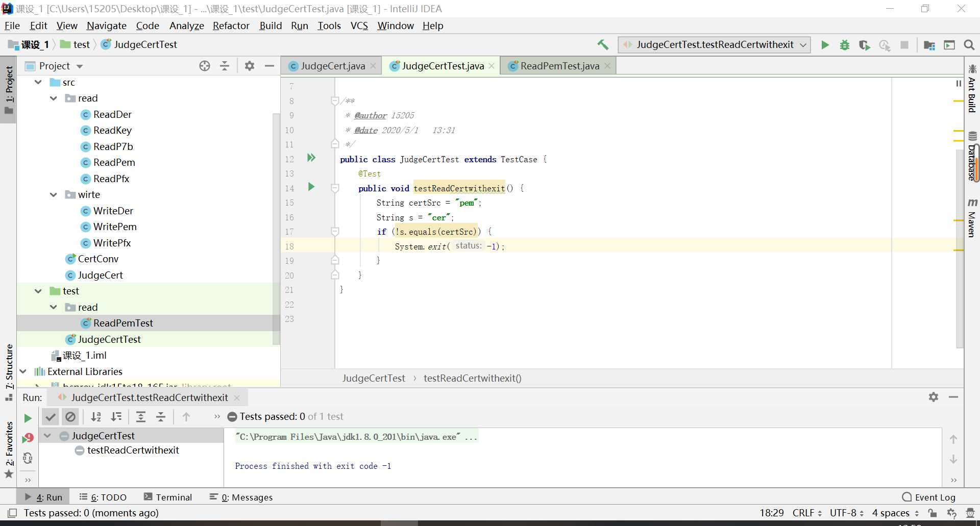Open the CRLF line separator selector

pyautogui.click(x=807, y=513)
